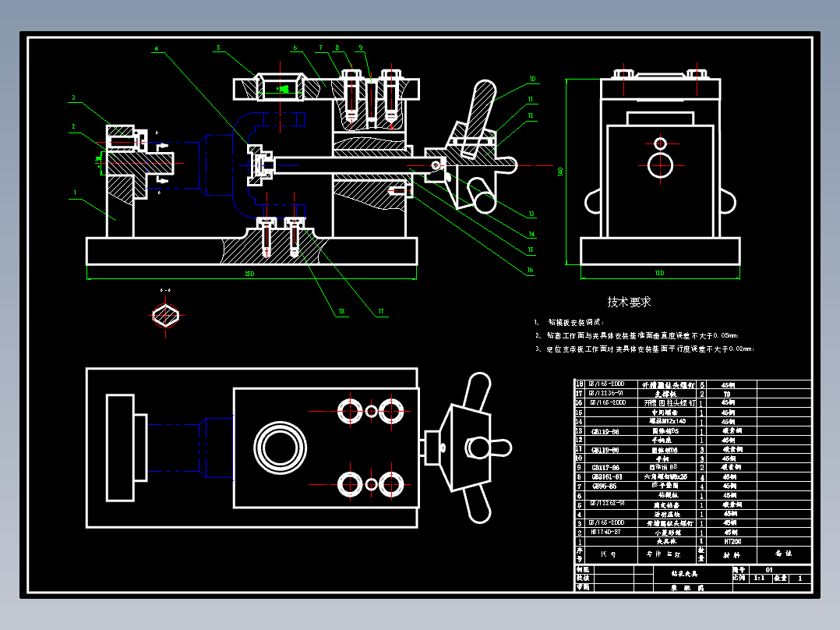The width and height of the screenshot is (840, 630).
Task: Select the GB/T2236-91 code cell in row 17
Action: coord(611,394)
